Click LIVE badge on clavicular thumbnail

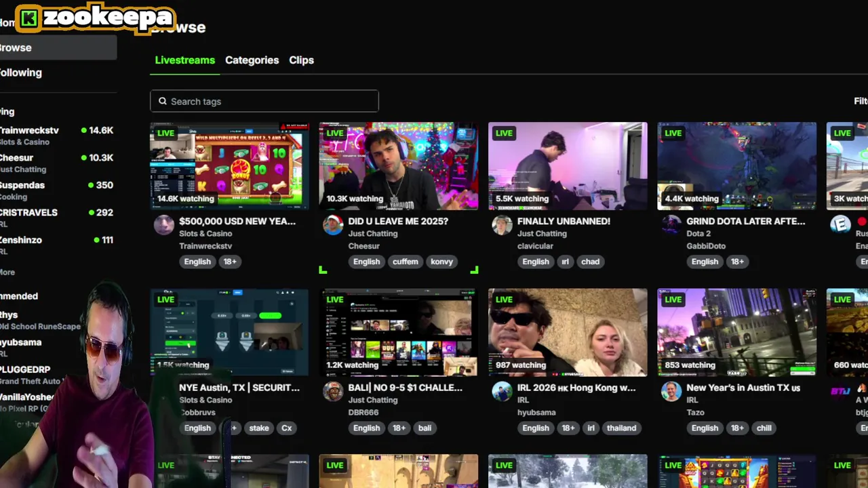pos(504,133)
